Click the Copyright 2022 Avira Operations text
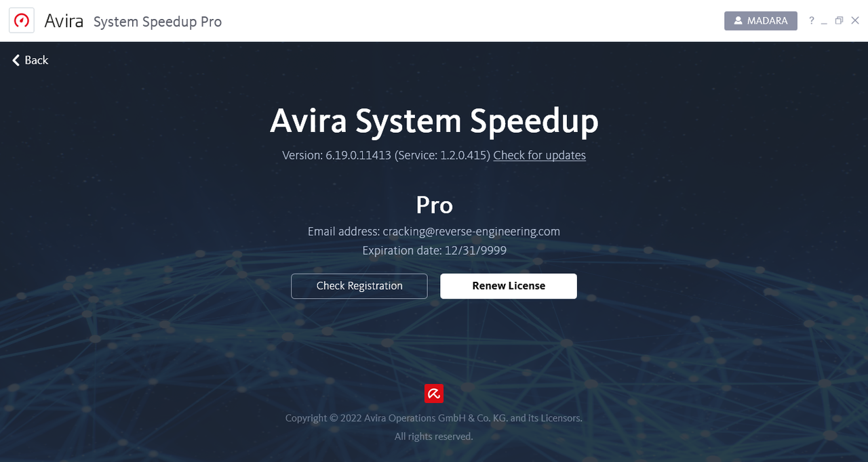The image size is (868, 462). point(434,418)
